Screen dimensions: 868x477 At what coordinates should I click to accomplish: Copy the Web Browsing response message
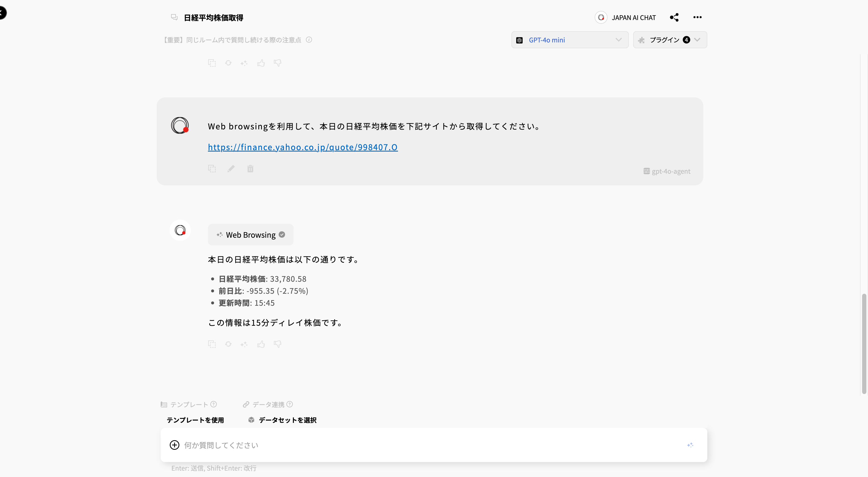click(x=212, y=344)
